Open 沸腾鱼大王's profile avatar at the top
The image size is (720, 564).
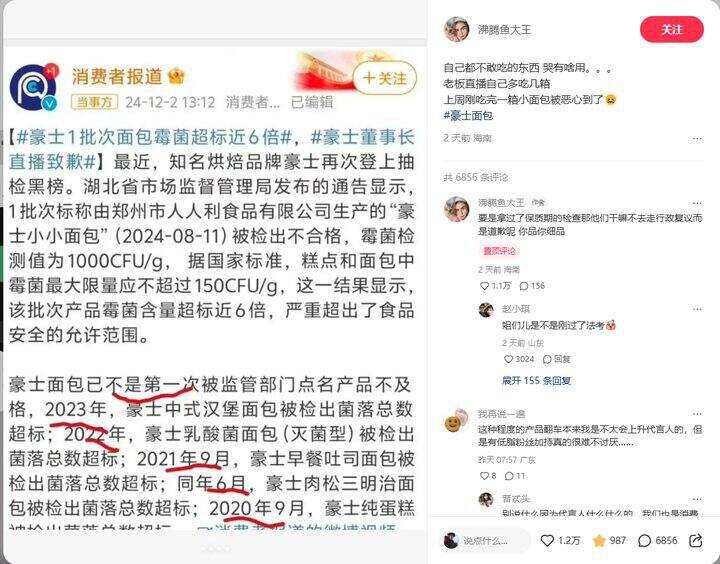pos(456,29)
